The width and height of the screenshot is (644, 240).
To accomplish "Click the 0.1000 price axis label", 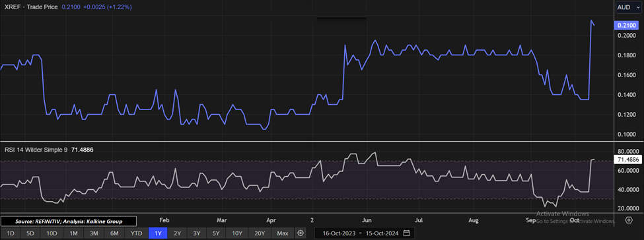I will [626, 135].
